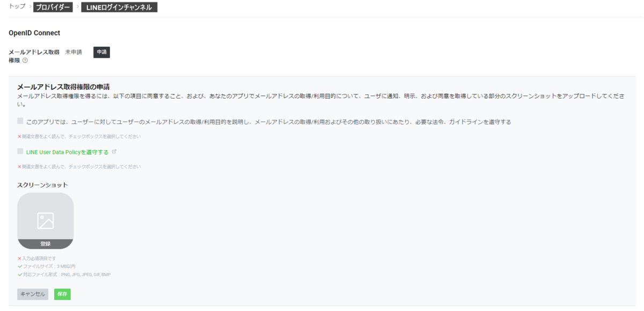Click the error message under the first checkbox
Screen dimensions: 644x311
click(x=81, y=136)
